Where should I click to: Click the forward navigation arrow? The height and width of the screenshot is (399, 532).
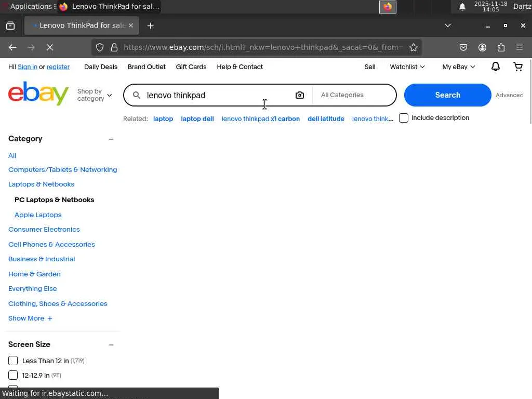click(31, 47)
